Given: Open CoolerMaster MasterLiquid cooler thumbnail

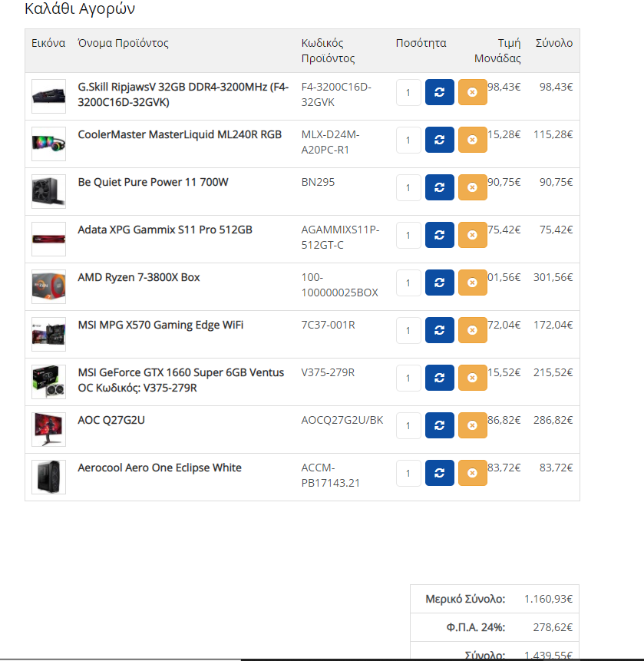Looking at the screenshot, I should (48, 144).
